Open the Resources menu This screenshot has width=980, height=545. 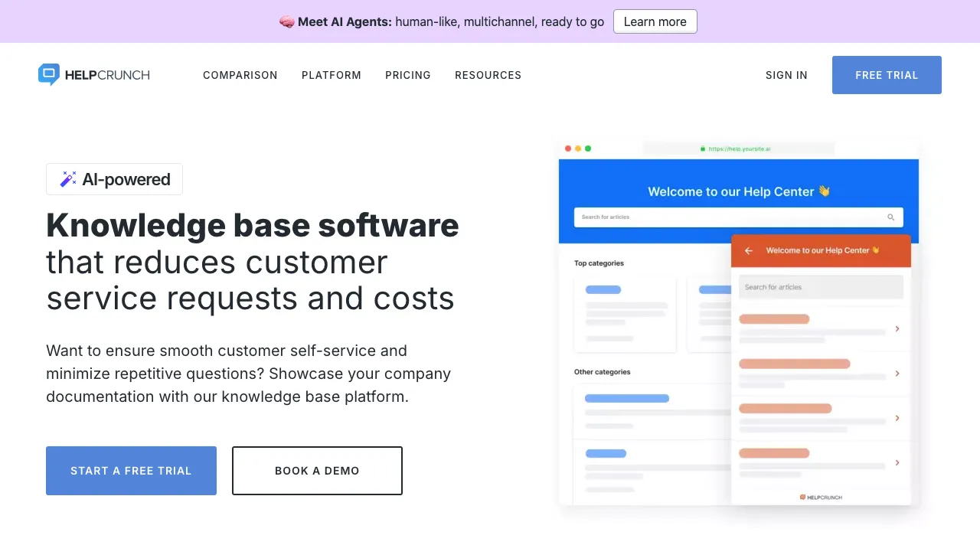[x=488, y=75]
